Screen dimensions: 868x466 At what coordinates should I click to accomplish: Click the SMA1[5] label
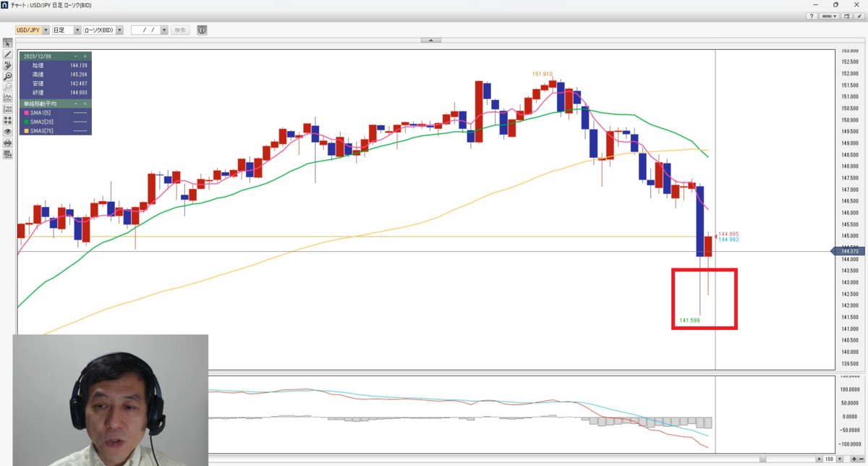[41, 113]
